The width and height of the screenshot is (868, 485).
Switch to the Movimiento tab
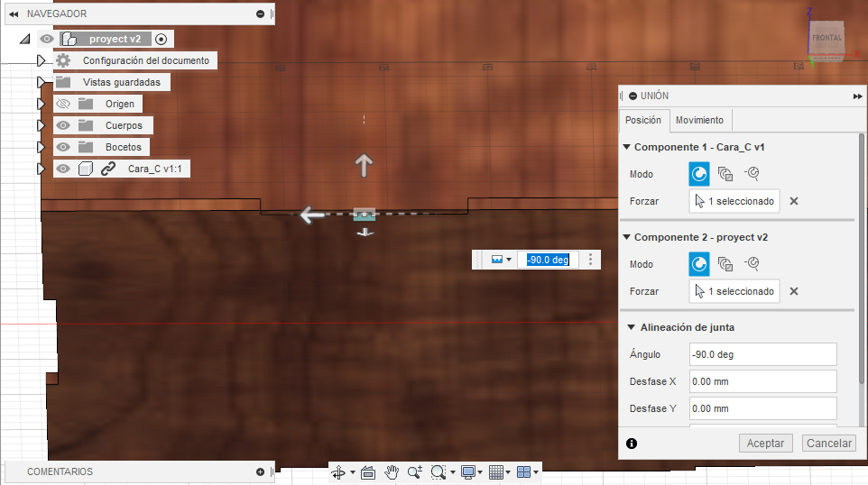(x=699, y=120)
